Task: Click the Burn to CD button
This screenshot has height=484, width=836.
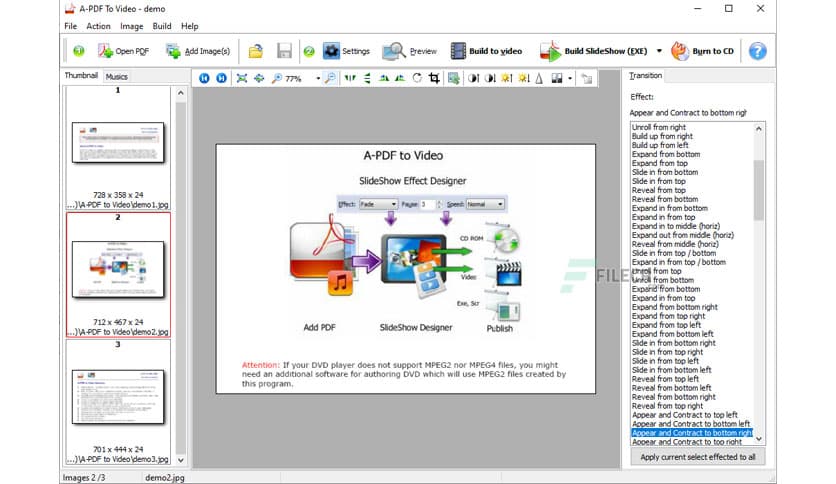Action: pos(702,51)
